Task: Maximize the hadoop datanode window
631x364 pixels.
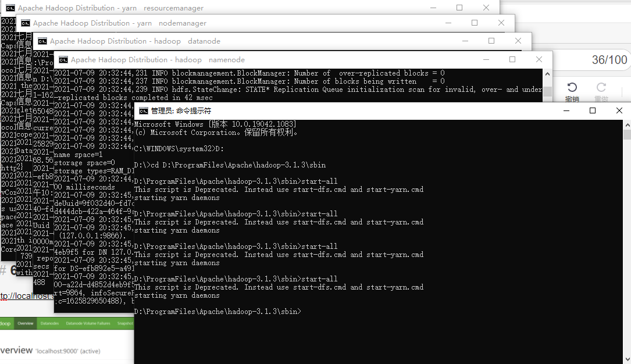Action: click(x=491, y=41)
